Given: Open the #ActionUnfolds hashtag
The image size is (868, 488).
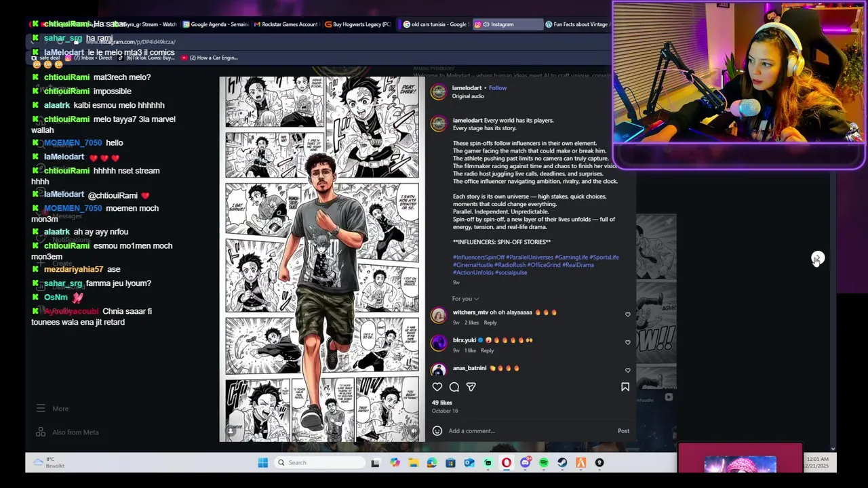Looking at the screenshot, I should tap(473, 272).
